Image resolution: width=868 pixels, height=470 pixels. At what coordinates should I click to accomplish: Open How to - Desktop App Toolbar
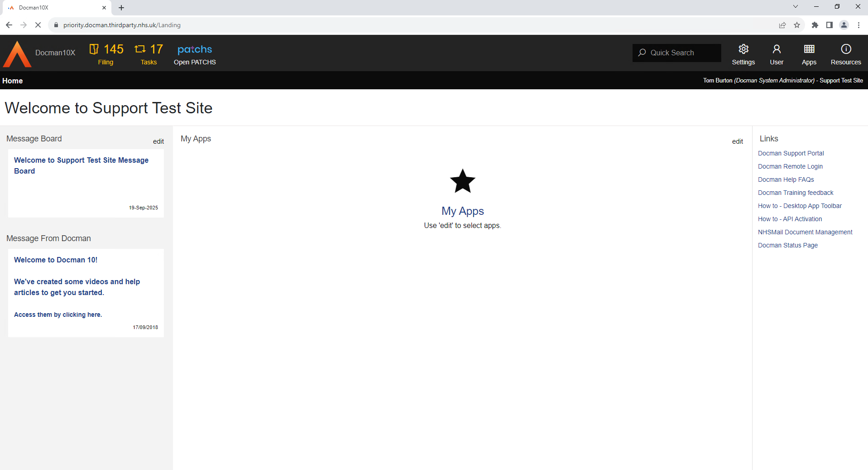(800, 206)
